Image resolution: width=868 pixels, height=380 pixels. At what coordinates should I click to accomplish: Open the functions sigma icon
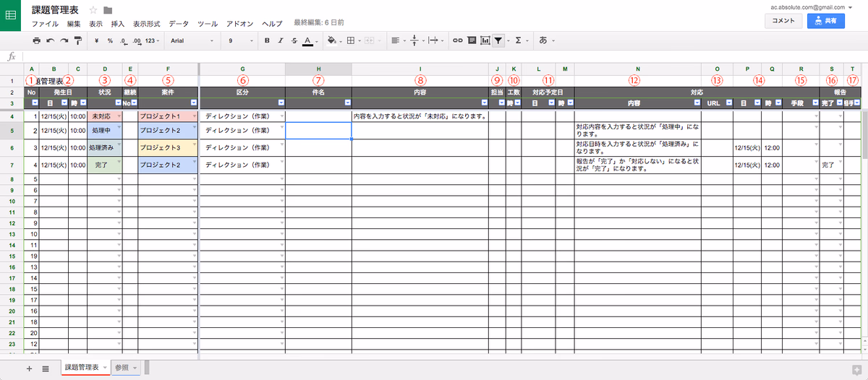tap(519, 41)
